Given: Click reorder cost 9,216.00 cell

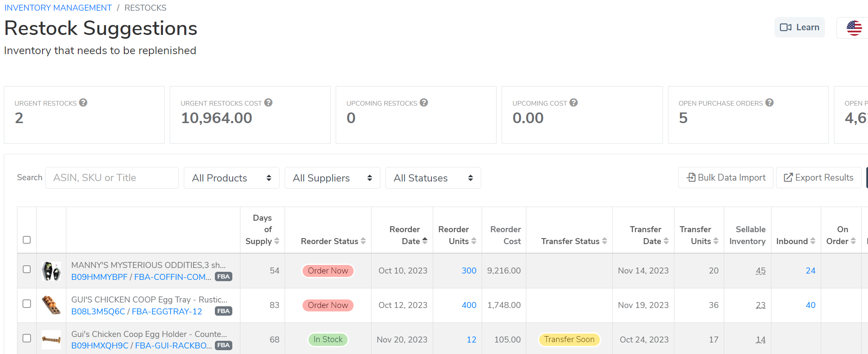Looking at the screenshot, I should 504,271.
